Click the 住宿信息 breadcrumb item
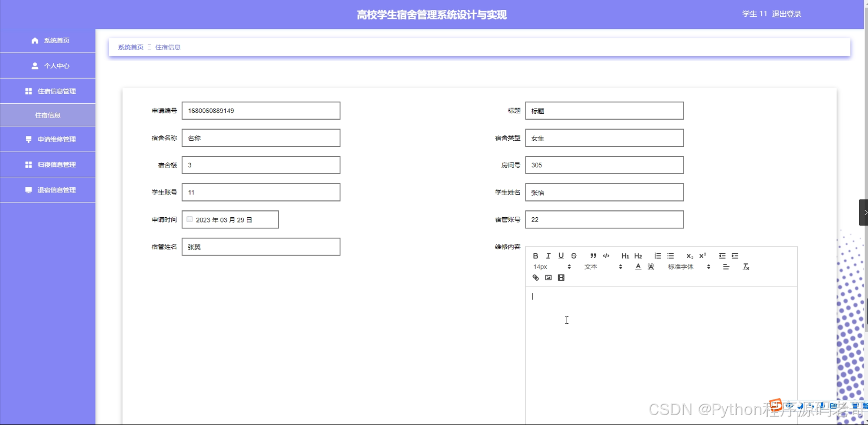This screenshot has height=425, width=868. point(168,47)
